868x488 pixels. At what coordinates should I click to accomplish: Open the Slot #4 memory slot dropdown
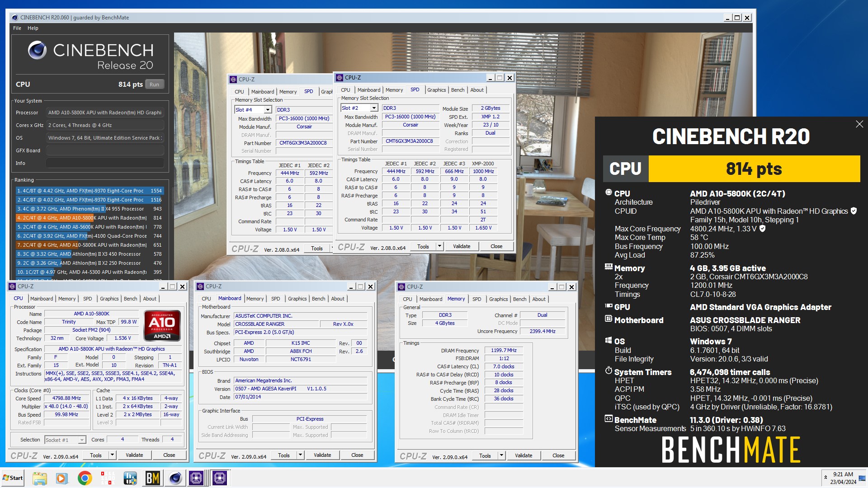point(268,110)
